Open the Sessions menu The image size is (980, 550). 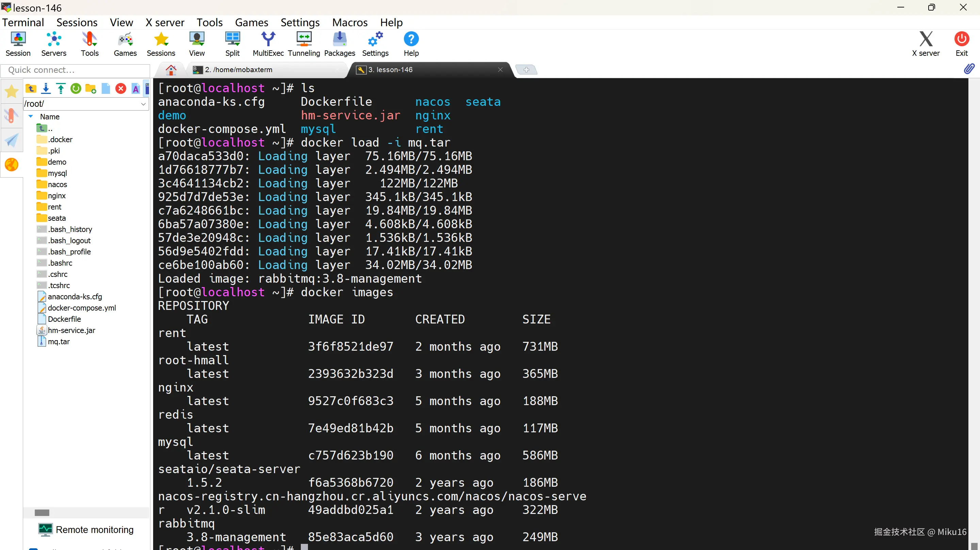(77, 22)
